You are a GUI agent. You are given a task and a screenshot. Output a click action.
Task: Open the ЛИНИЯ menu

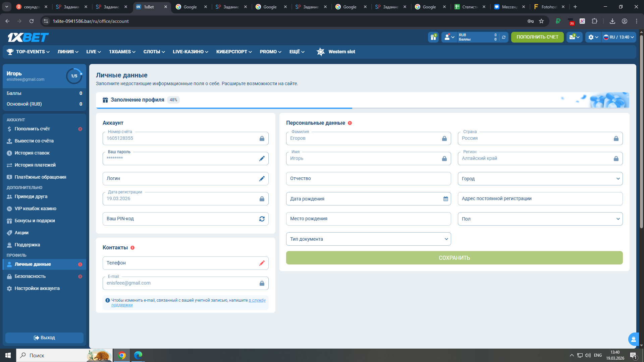[68, 52]
